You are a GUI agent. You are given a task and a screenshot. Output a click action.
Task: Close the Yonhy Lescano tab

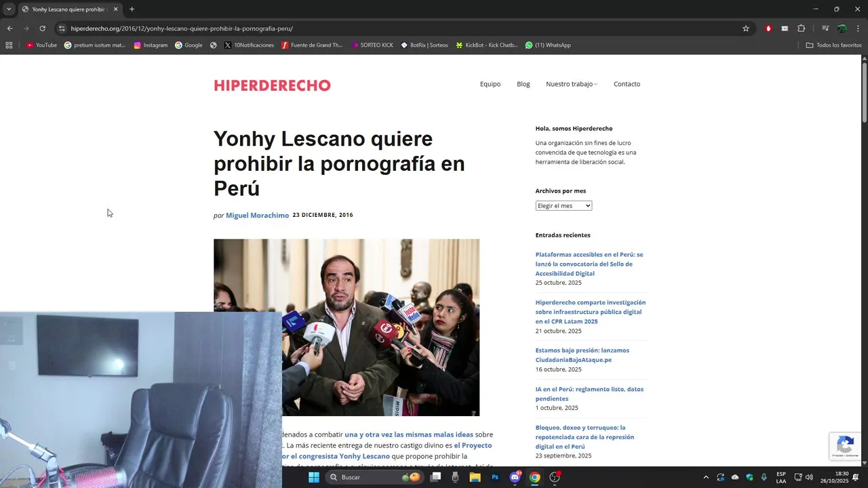point(115,9)
